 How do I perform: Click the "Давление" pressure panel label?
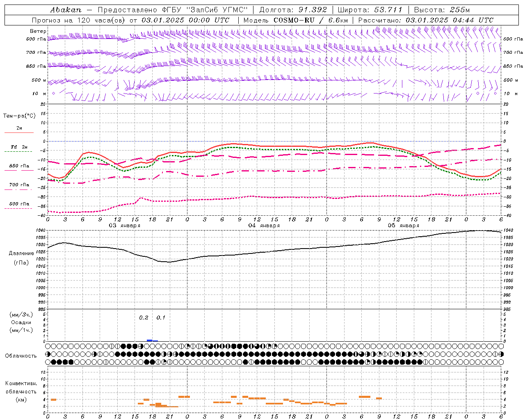tap(21, 253)
